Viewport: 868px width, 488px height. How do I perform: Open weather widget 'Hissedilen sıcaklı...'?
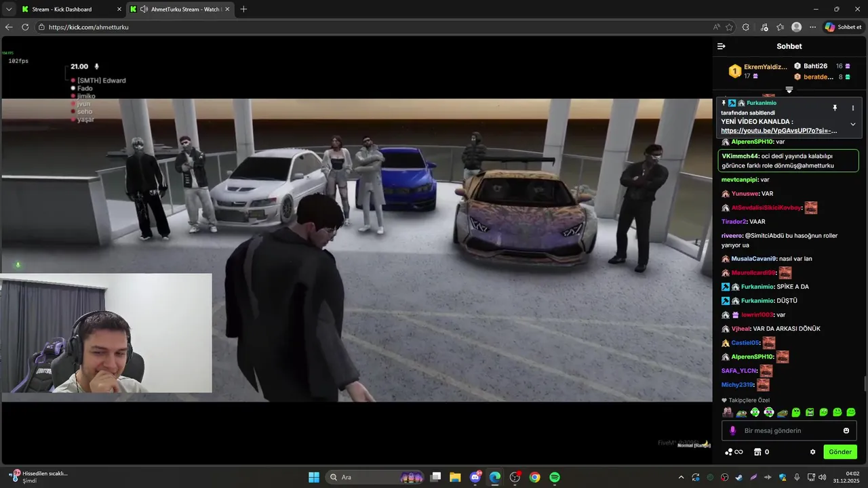coord(39,477)
